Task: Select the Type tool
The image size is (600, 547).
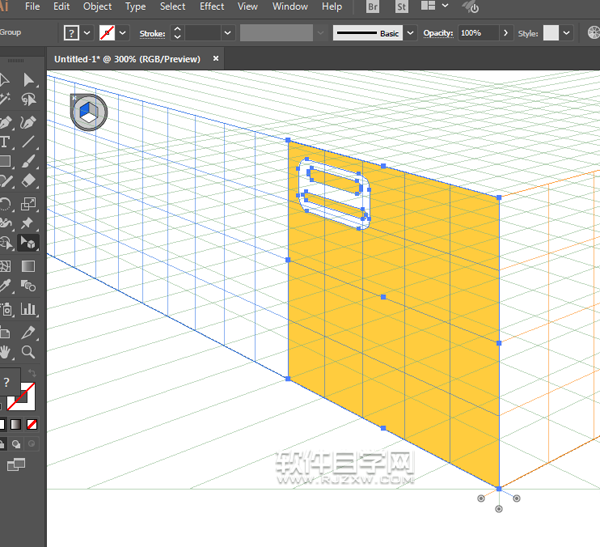Action: coord(6,142)
